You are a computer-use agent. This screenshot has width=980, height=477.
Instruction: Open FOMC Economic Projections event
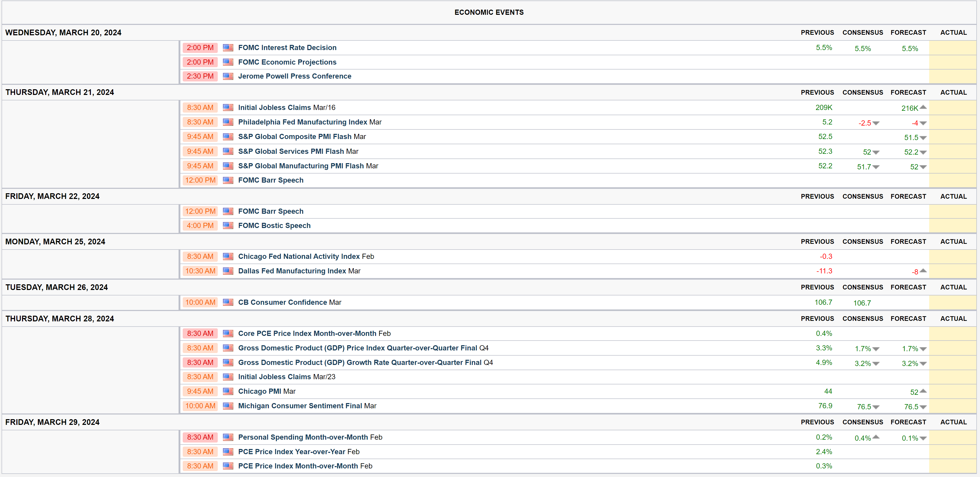287,62
